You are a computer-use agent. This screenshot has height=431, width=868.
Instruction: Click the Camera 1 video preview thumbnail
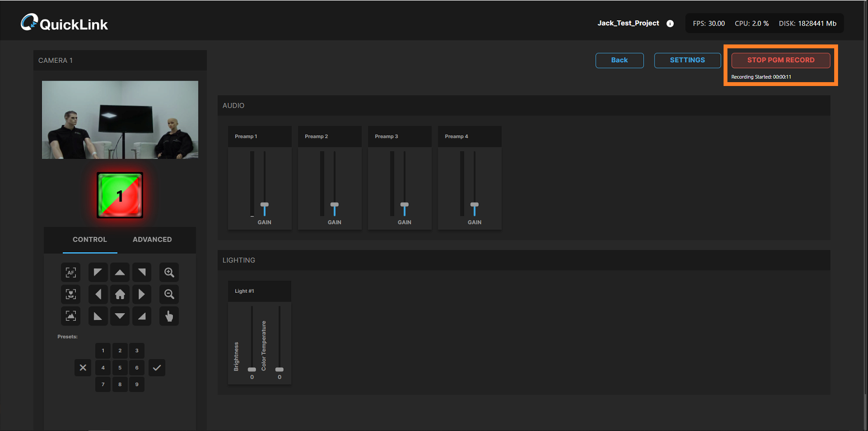pos(120,120)
